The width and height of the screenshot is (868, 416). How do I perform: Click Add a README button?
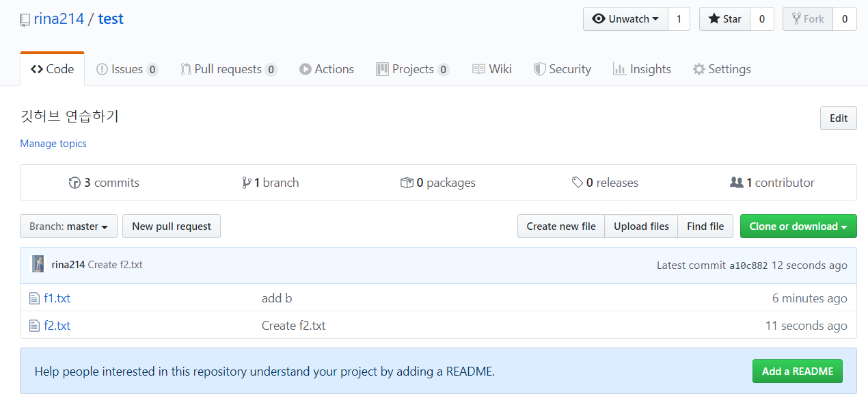click(x=798, y=372)
